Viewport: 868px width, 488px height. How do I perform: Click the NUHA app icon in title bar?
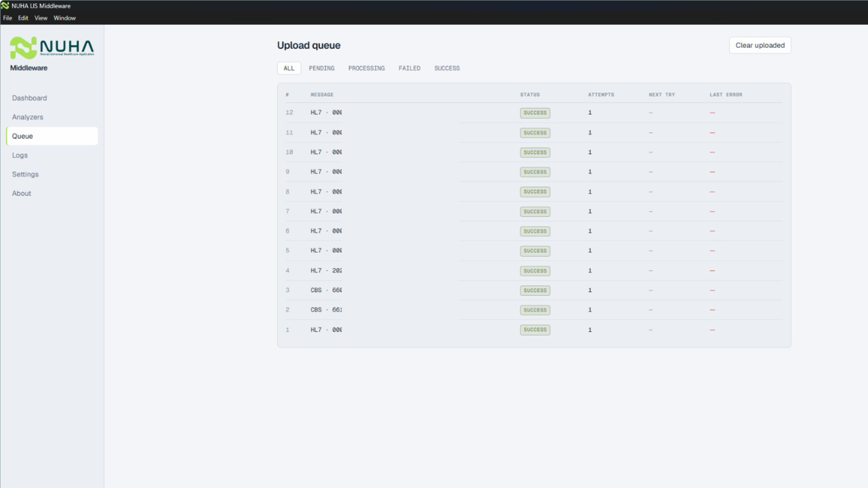[5, 6]
